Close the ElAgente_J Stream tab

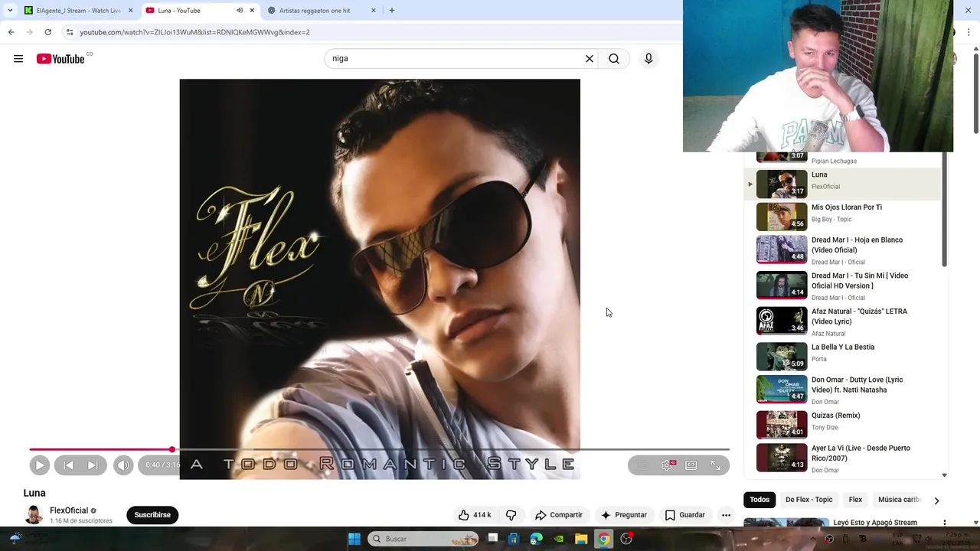130,11
